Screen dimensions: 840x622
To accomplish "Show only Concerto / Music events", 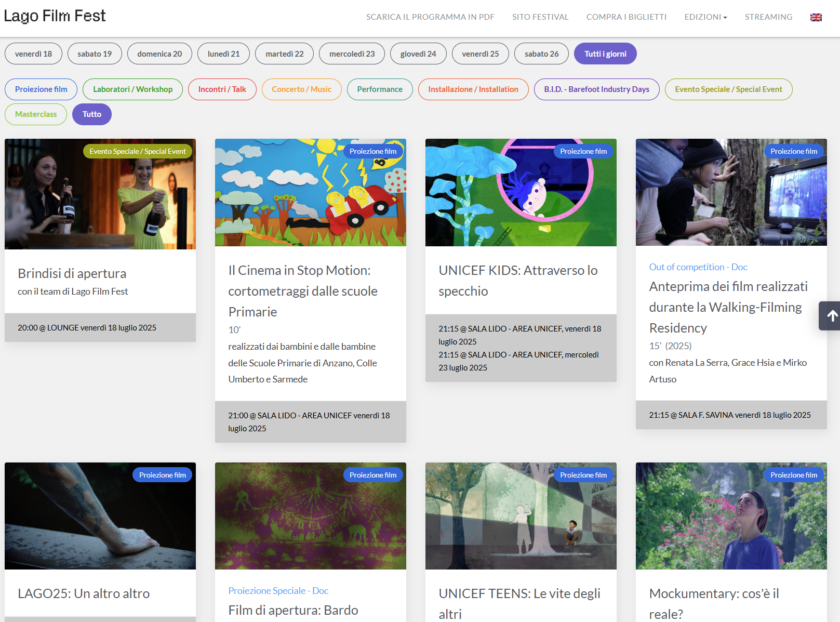I will coord(301,89).
